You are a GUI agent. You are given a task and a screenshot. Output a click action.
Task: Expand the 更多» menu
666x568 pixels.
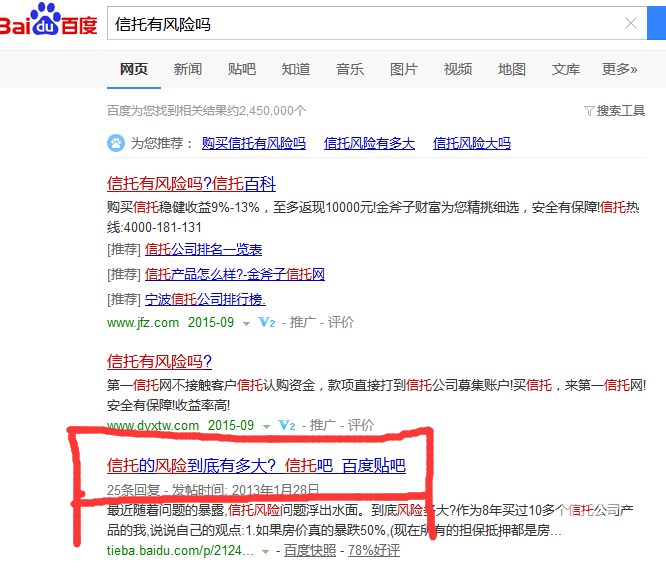(x=620, y=69)
